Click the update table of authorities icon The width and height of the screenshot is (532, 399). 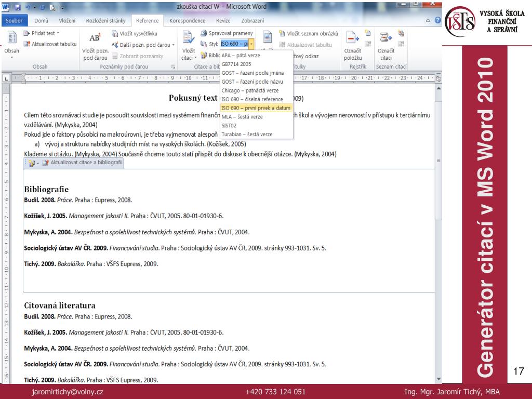401,44
